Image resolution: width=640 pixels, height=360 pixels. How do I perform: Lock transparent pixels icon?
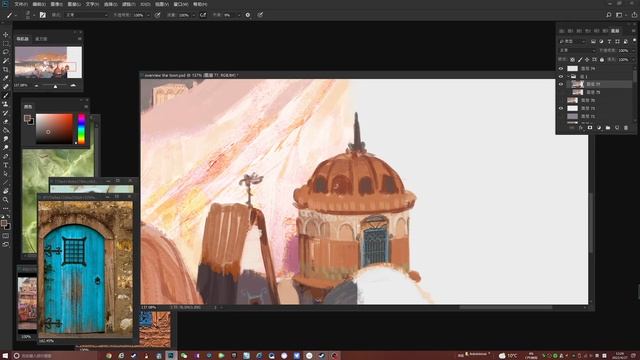[572, 60]
